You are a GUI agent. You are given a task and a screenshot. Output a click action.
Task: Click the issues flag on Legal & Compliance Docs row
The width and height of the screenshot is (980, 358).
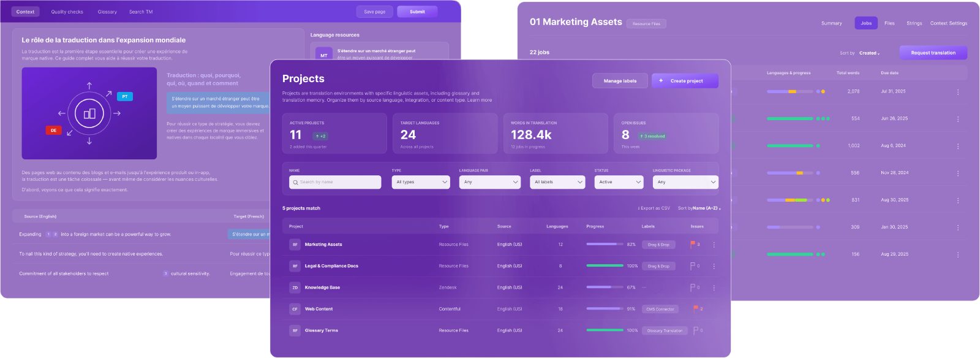(x=693, y=266)
